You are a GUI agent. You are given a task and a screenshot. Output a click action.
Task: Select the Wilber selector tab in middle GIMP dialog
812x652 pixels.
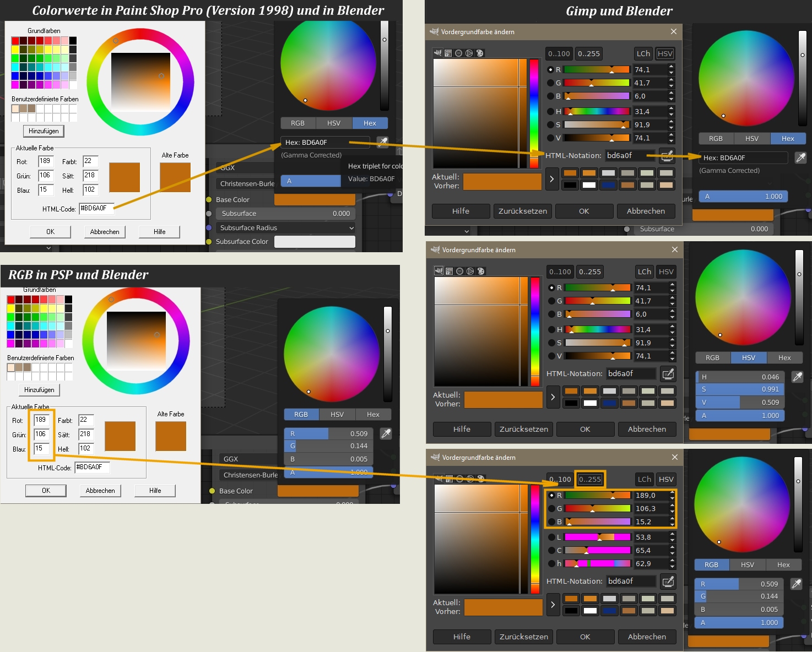pyautogui.click(x=439, y=271)
